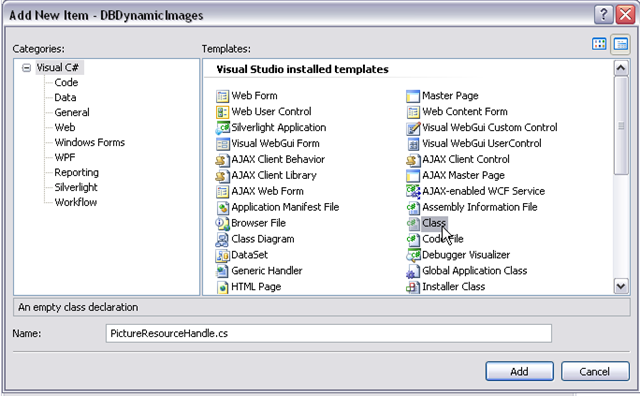The width and height of the screenshot is (640, 396).
Task: Select the Class Diagram template icon
Action: (222, 239)
